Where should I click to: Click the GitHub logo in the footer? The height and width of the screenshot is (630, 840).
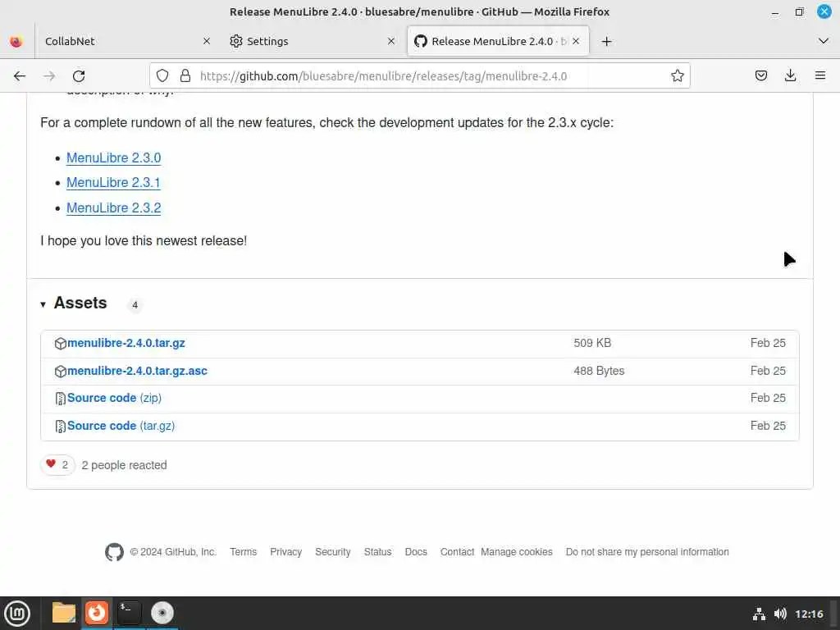click(114, 552)
